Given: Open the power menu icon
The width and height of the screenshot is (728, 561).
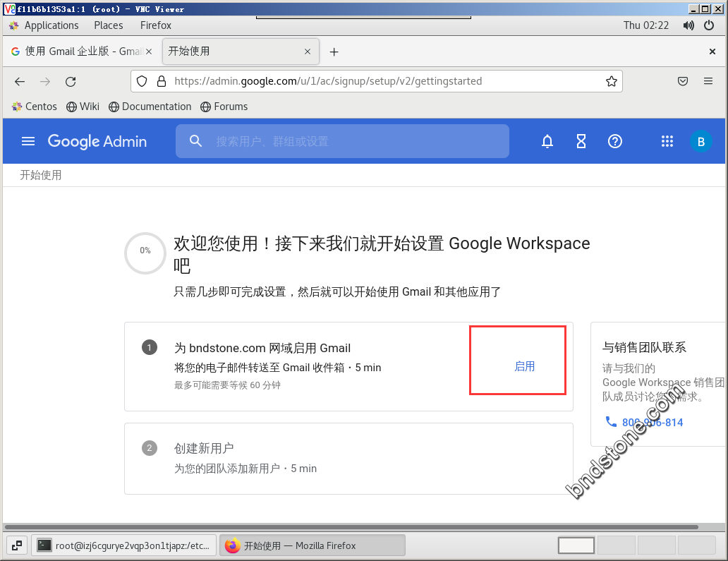Looking at the screenshot, I should pos(709,25).
